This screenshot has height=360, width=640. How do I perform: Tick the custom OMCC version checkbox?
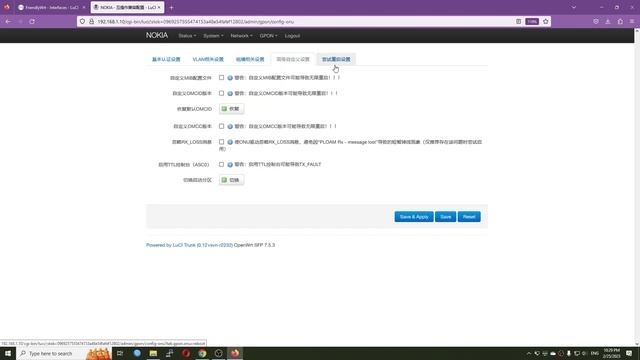[221, 127]
